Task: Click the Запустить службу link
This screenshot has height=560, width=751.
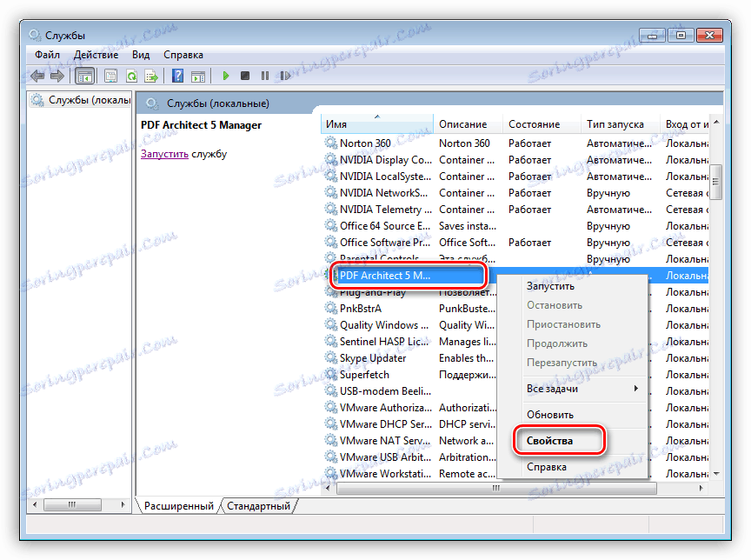Action: [164, 154]
